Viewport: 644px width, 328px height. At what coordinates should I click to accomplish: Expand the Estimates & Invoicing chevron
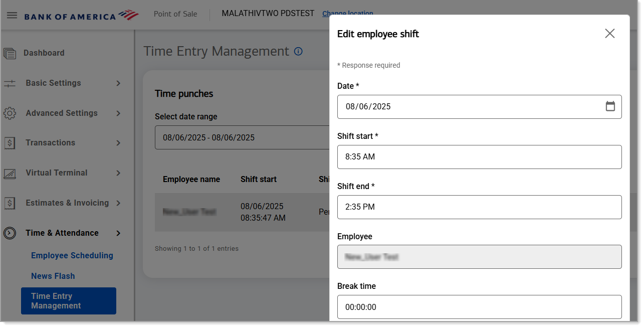click(x=118, y=203)
